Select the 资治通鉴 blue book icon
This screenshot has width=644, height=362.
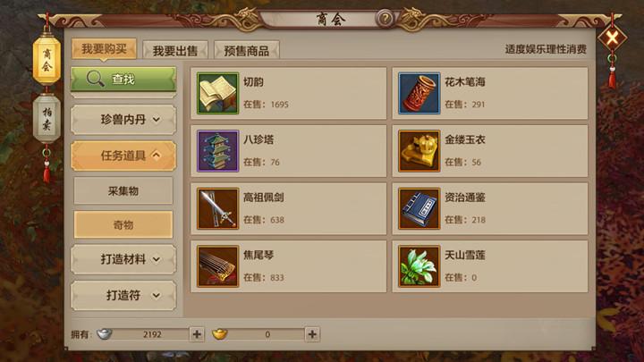click(x=419, y=208)
